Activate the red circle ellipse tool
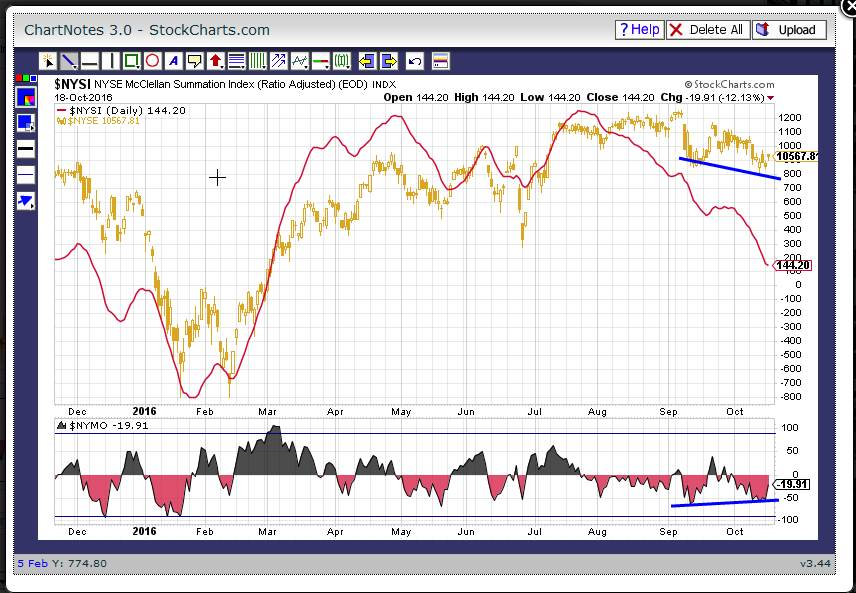 tap(153, 60)
